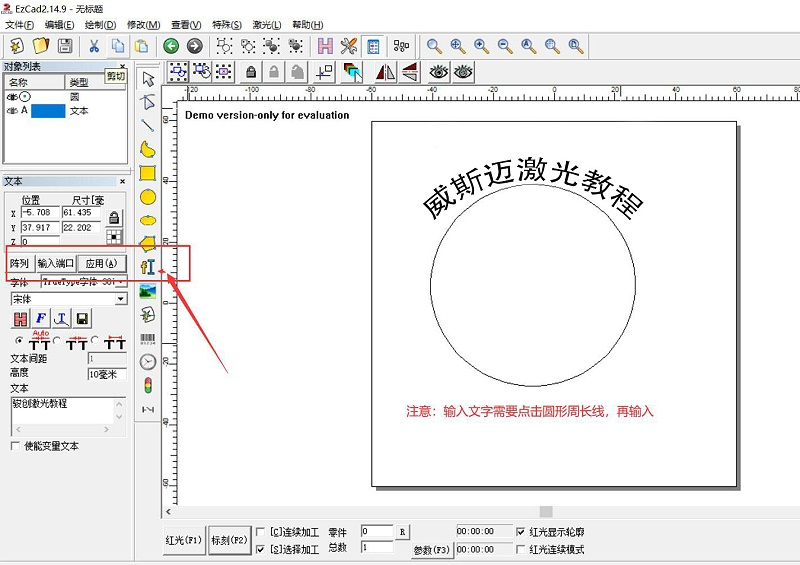Image resolution: width=800 pixels, height=565 pixels.
Task: Open the 绘制(D) menu
Action: tap(98, 24)
